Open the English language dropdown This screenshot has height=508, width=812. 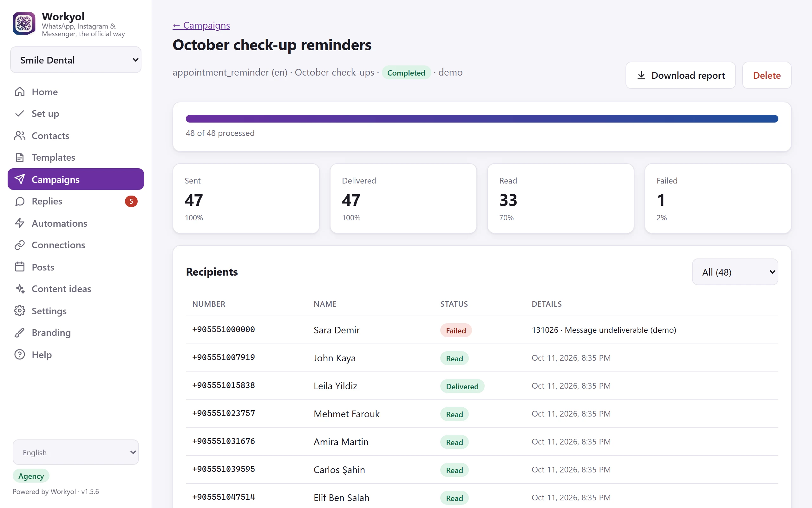click(76, 452)
